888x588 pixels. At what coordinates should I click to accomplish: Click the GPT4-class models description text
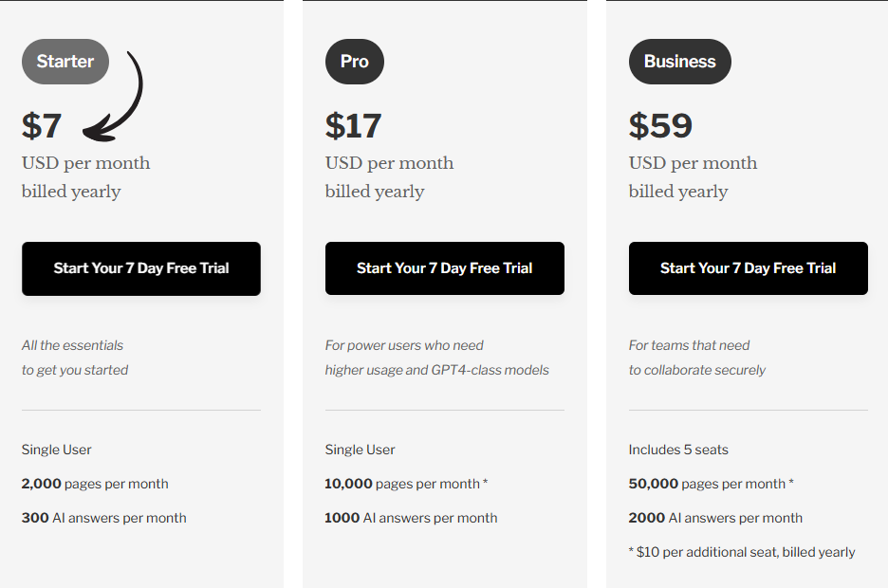tap(436, 370)
